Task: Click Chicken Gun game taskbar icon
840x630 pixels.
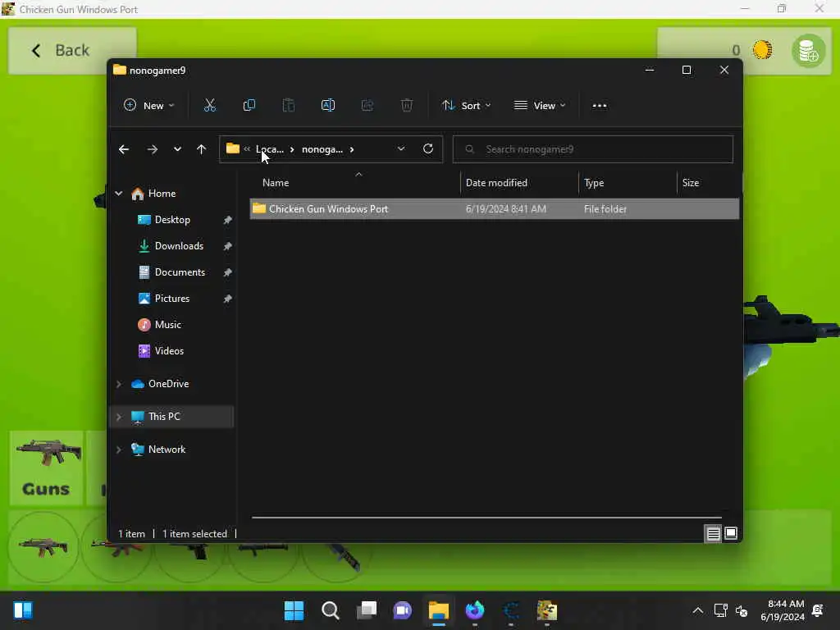Action: (547, 610)
